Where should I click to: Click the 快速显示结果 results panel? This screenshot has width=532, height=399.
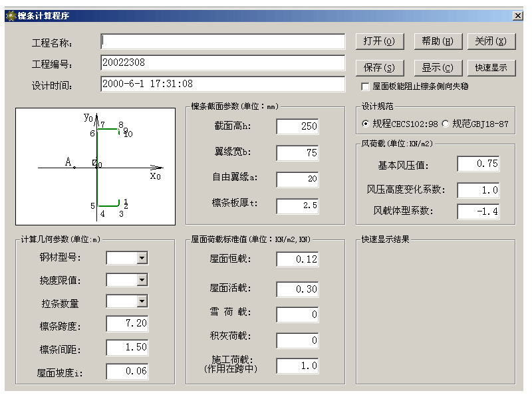(x=436, y=312)
